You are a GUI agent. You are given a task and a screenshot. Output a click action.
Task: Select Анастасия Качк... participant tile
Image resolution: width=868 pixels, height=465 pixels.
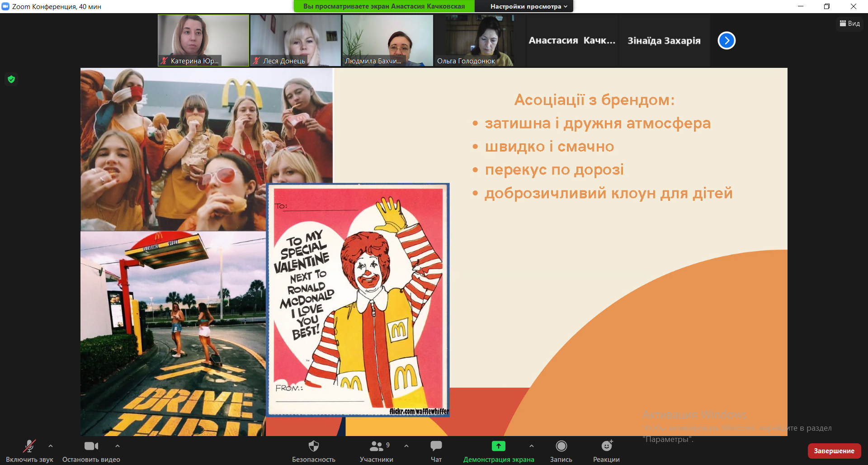pyautogui.click(x=572, y=40)
